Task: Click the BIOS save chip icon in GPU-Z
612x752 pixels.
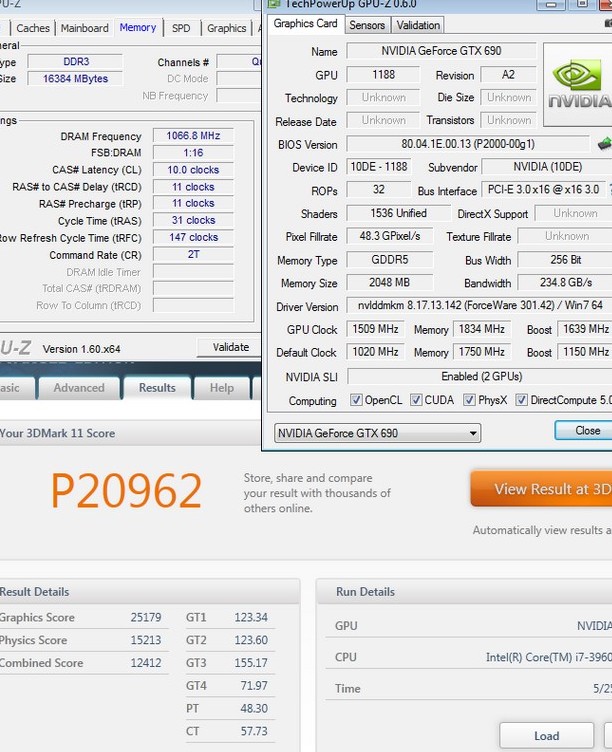Action: pyautogui.click(x=605, y=143)
